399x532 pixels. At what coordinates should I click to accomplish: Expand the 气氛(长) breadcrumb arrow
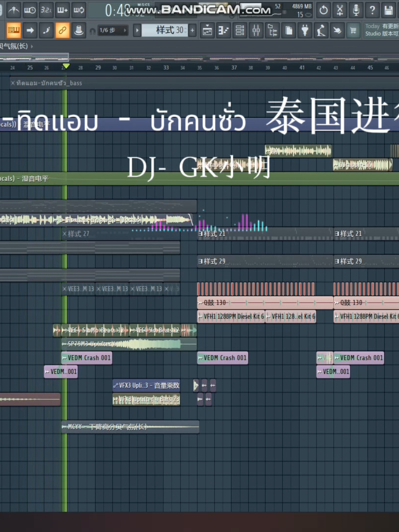click(32, 46)
